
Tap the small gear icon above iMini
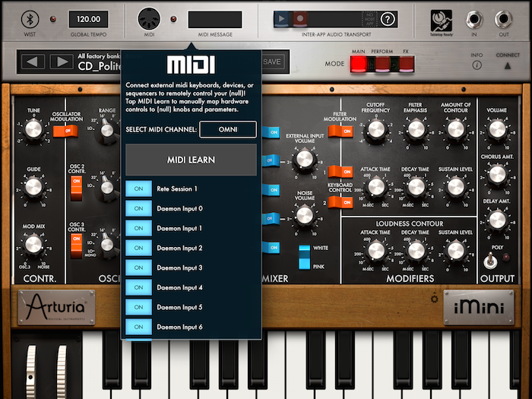[x=434, y=299]
